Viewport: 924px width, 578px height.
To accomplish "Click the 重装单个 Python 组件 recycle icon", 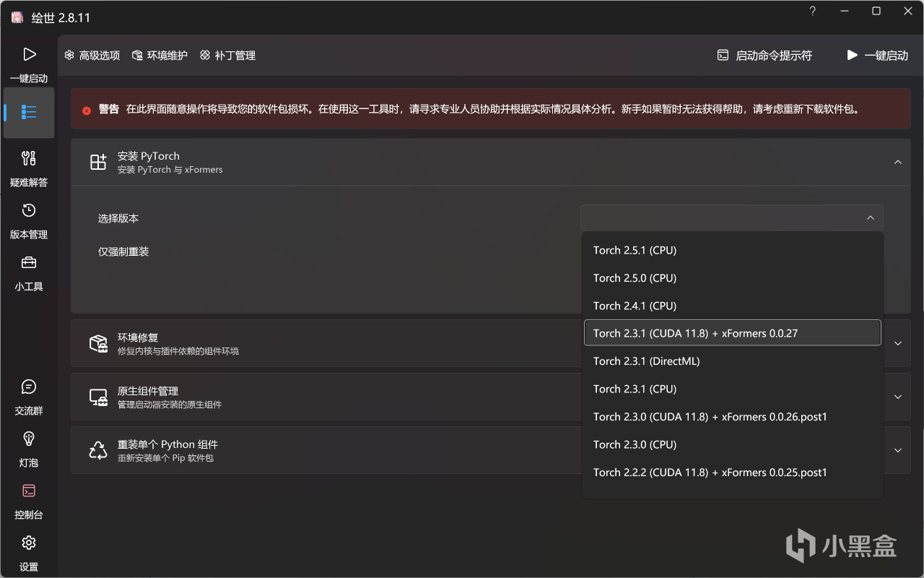I will click(98, 450).
